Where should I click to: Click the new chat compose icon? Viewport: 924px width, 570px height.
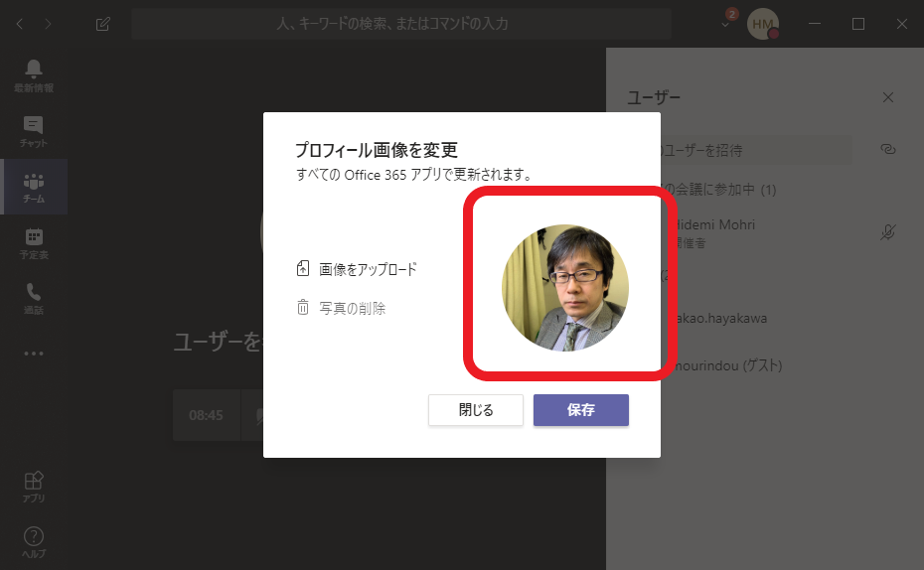103,24
